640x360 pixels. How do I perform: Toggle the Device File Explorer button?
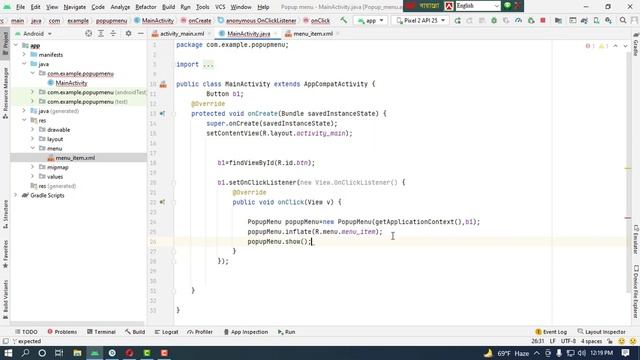(x=636, y=291)
